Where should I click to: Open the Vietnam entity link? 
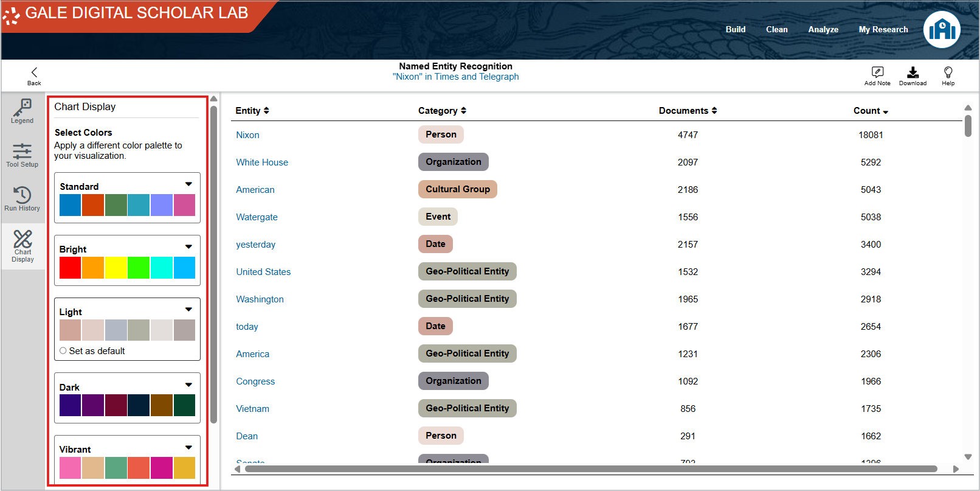[x=252, y=409]
